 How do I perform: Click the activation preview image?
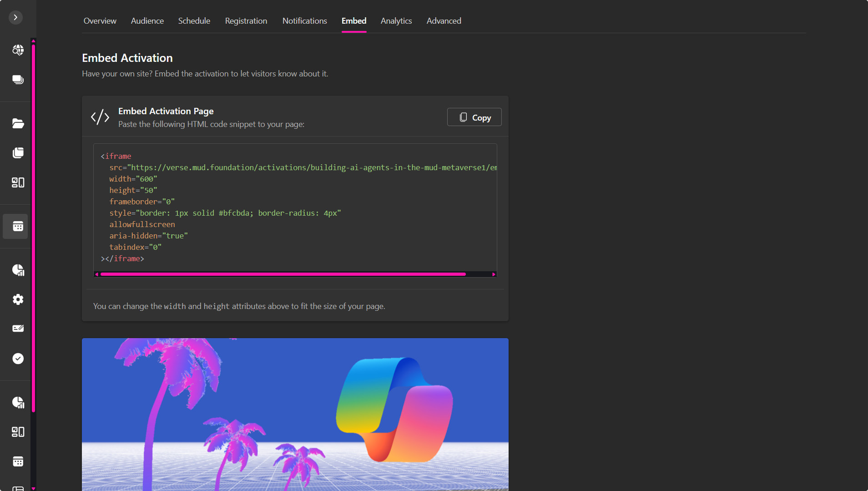coord(295,414)
